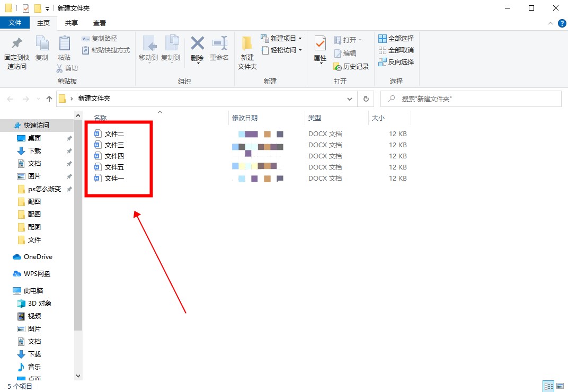Switch to large icons view in status bar
Image resolution: width=568 pixels, height=392 pixels.
560,386
